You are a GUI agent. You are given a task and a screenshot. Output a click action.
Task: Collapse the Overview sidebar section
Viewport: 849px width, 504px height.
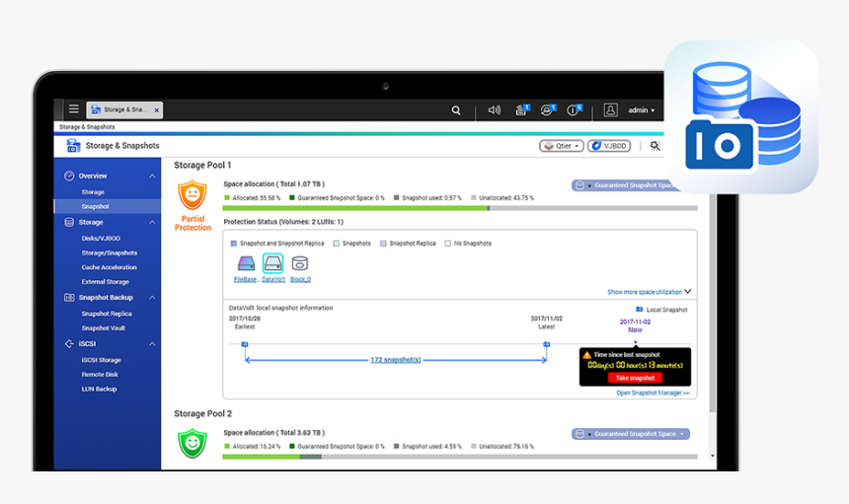[152, 176]
